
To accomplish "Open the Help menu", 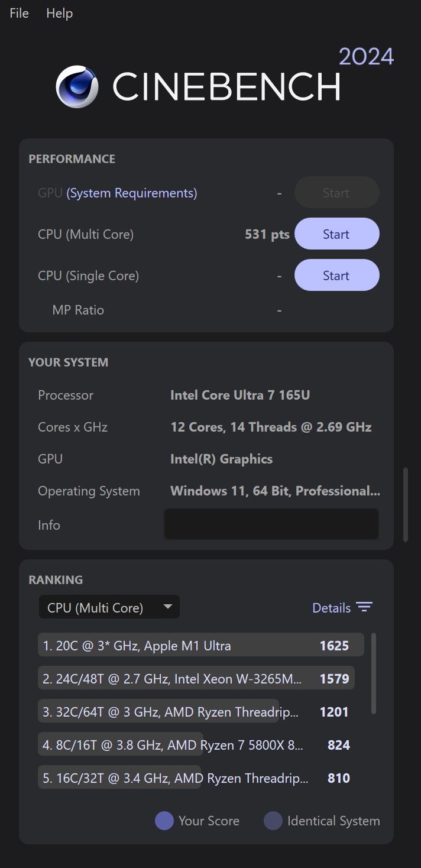I will coord(59,13).
